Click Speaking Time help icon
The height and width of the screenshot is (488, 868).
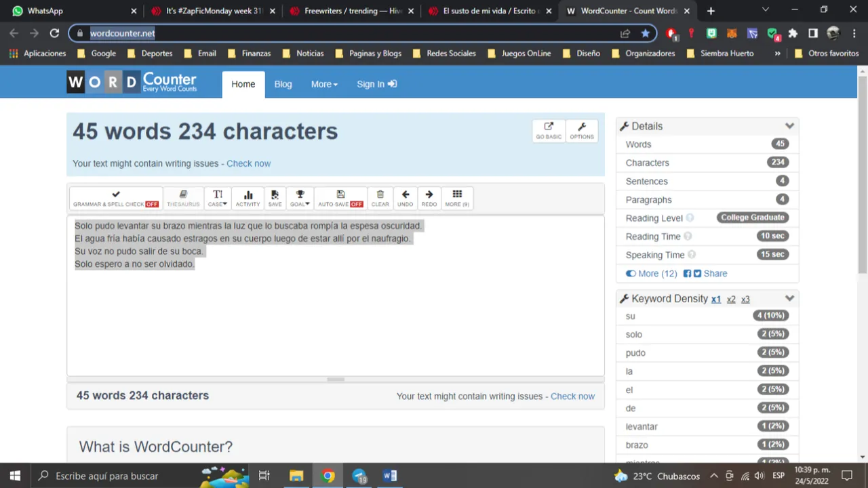(692, 255)
